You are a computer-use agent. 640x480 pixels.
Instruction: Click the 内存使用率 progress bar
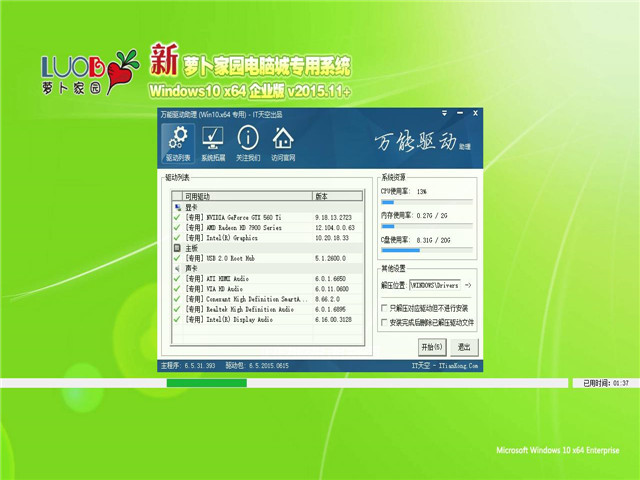(x=427, y=226)
